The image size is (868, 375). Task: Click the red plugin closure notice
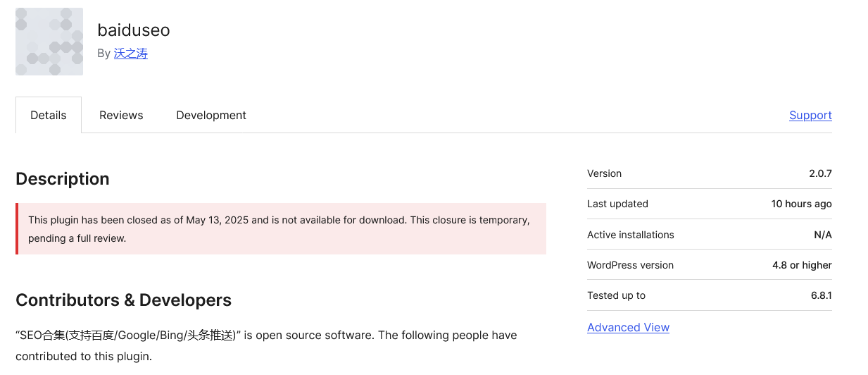(281, 229)
